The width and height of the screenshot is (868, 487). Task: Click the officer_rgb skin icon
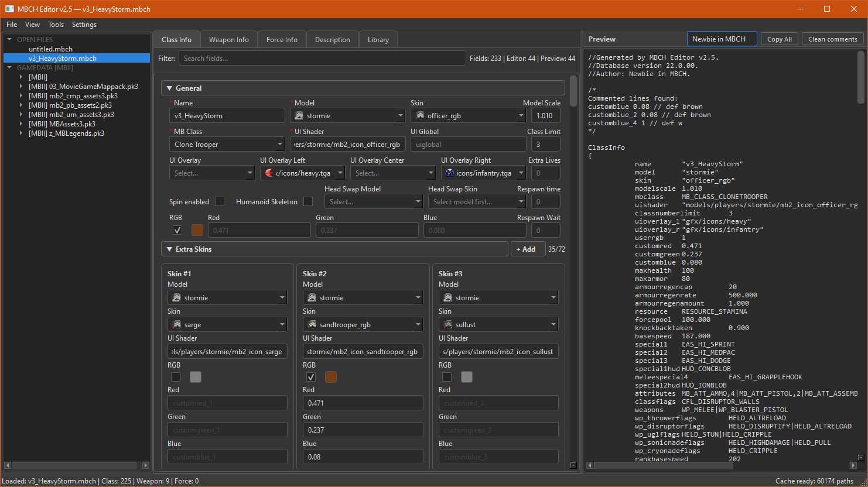point(420,116)
